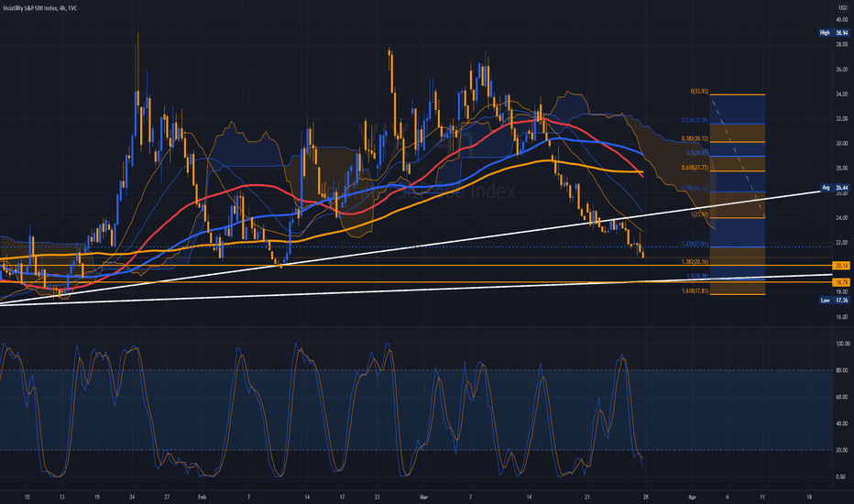The height and width of the screenshot is (504, 854).
Task: Click the 19 date label on time axis
Action: point(97,497)
